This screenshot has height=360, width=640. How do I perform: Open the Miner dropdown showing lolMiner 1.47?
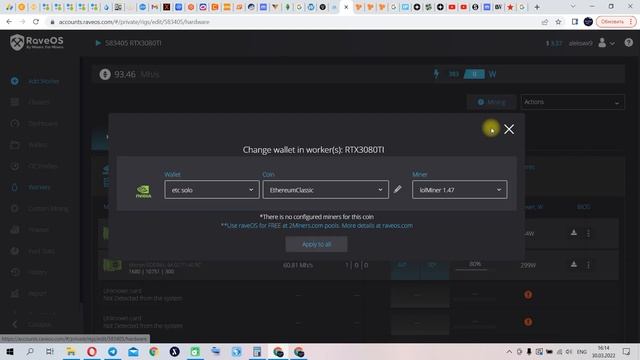click(460, 190)
